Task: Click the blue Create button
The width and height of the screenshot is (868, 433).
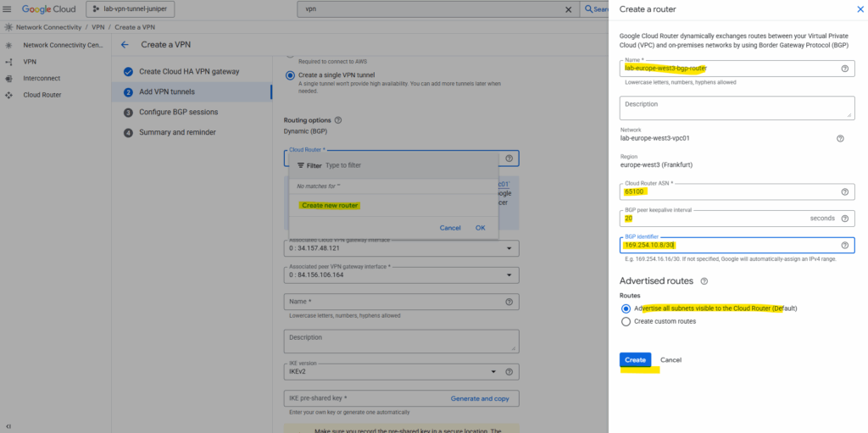Action: click(635, 360)
